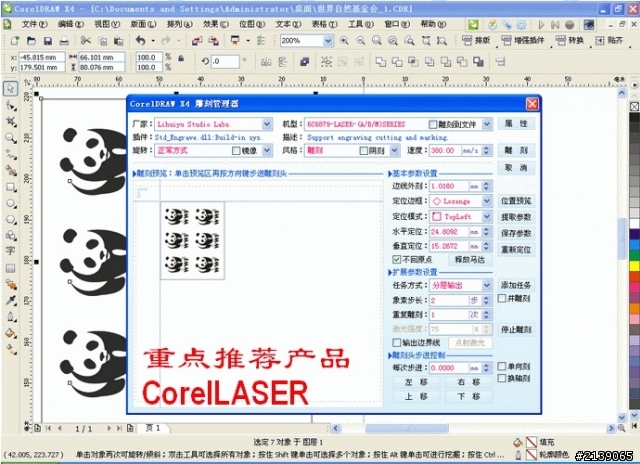The image size is (640, 464).
Task: Enable the 换轴刻 checkbox
Action: (x=502, y=378)
